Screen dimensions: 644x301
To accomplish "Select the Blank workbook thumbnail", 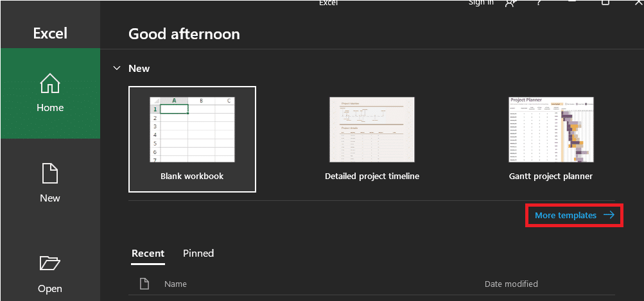I will click(192, 130).
